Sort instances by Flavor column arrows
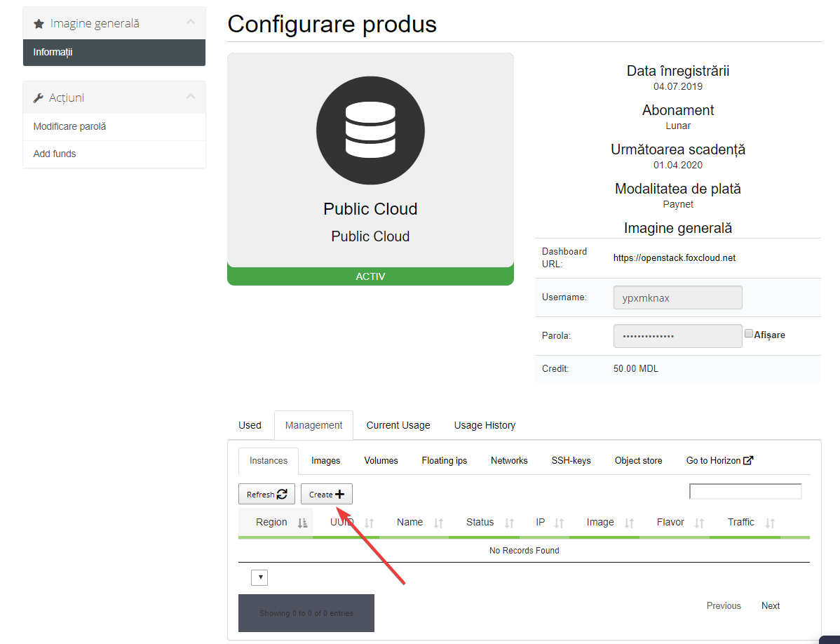This screenshot has width=840, height=644. pos(699,523)
